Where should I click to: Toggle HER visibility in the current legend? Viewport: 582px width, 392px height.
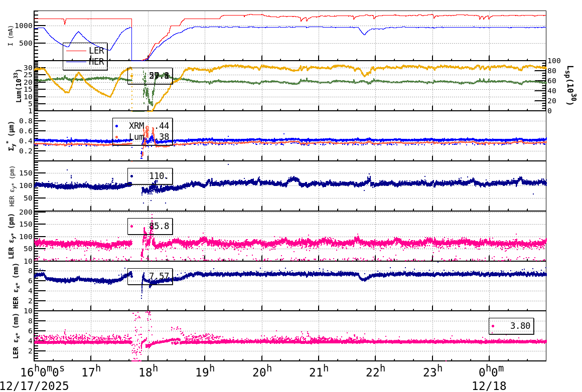click(x=88, y=61)
